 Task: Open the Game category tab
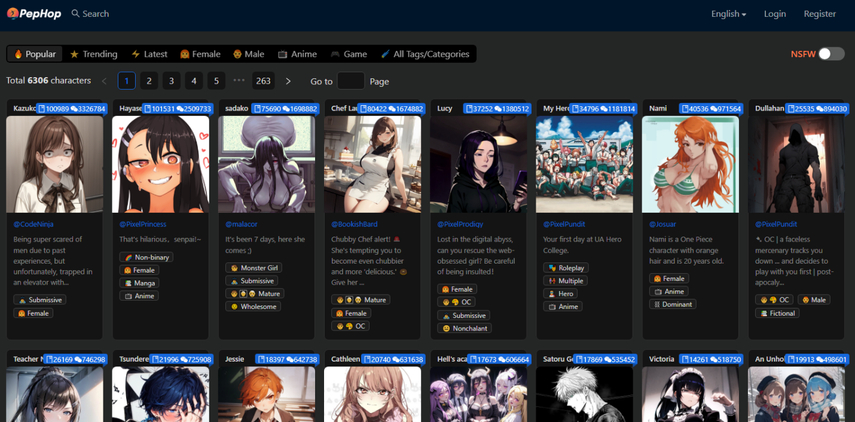click(349, 54)
